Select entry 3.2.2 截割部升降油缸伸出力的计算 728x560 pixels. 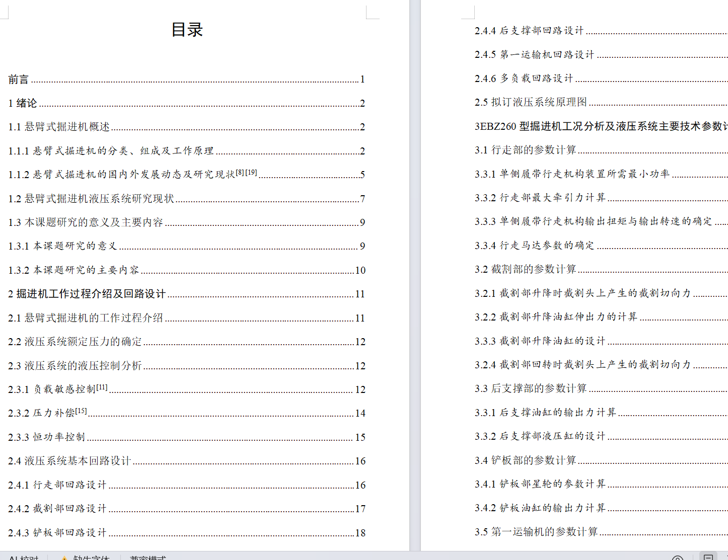pos(601,317)
